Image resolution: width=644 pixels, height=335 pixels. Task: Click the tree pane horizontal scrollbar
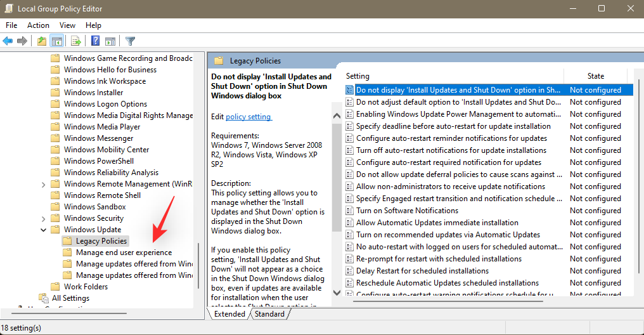(69, 313)
